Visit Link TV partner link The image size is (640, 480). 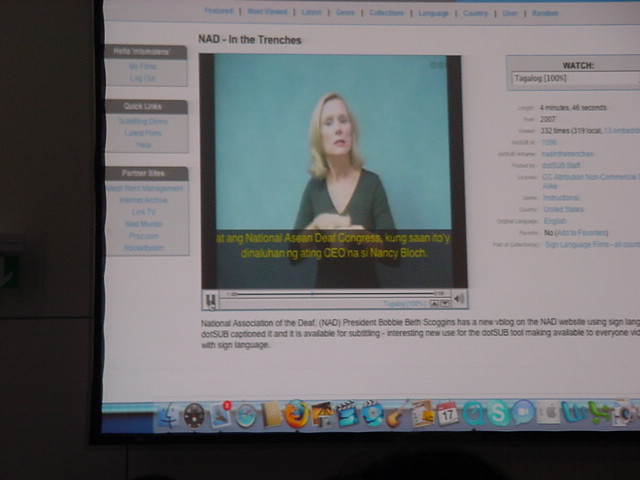(144, 212)
